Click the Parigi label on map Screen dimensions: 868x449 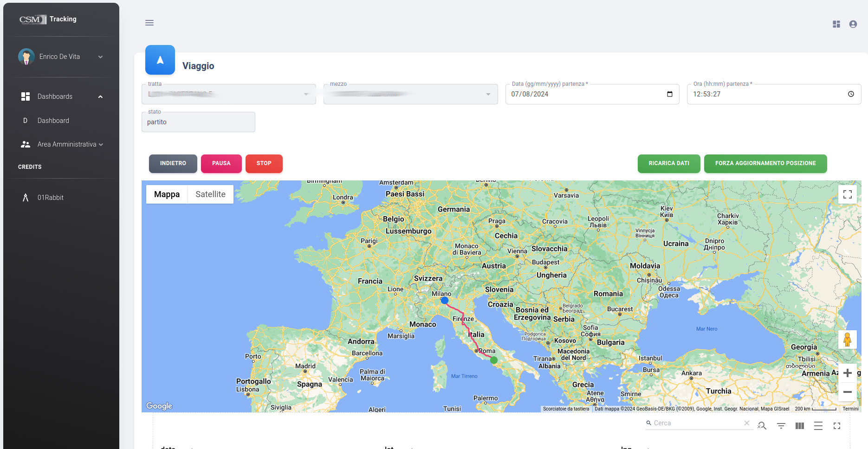point(369,241)
